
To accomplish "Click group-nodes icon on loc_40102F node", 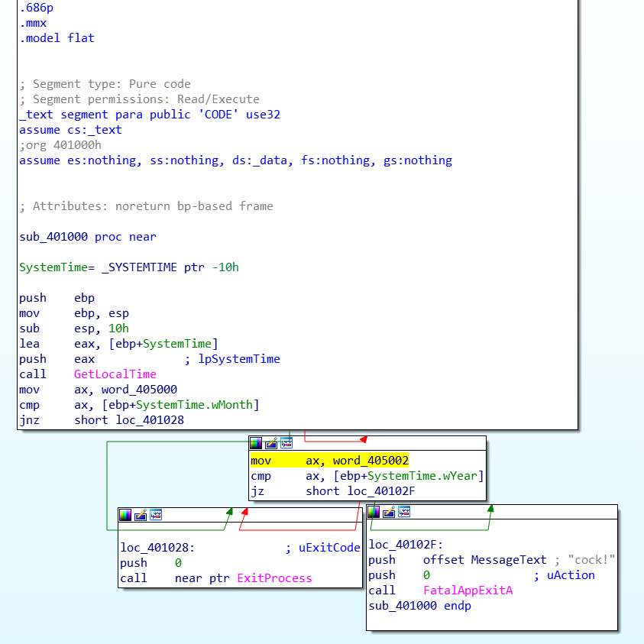I will (405, 512).
